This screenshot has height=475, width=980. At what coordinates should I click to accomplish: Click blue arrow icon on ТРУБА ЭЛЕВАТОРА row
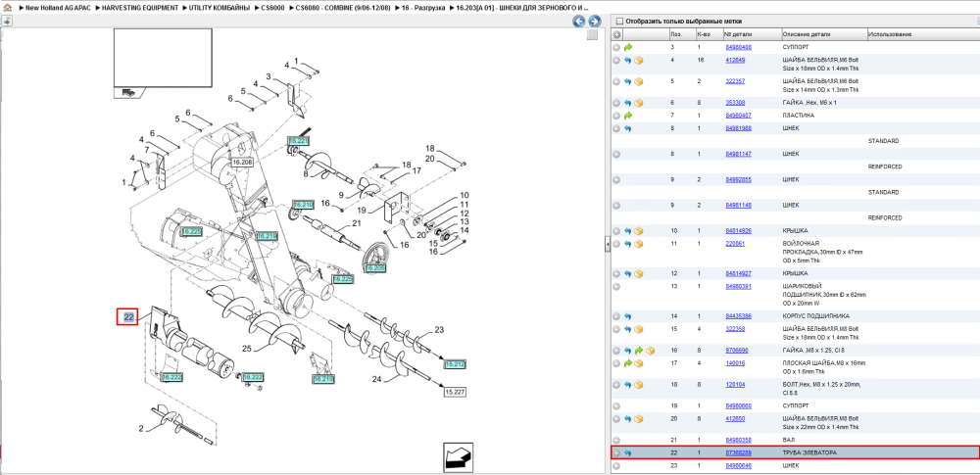[628, 453]
